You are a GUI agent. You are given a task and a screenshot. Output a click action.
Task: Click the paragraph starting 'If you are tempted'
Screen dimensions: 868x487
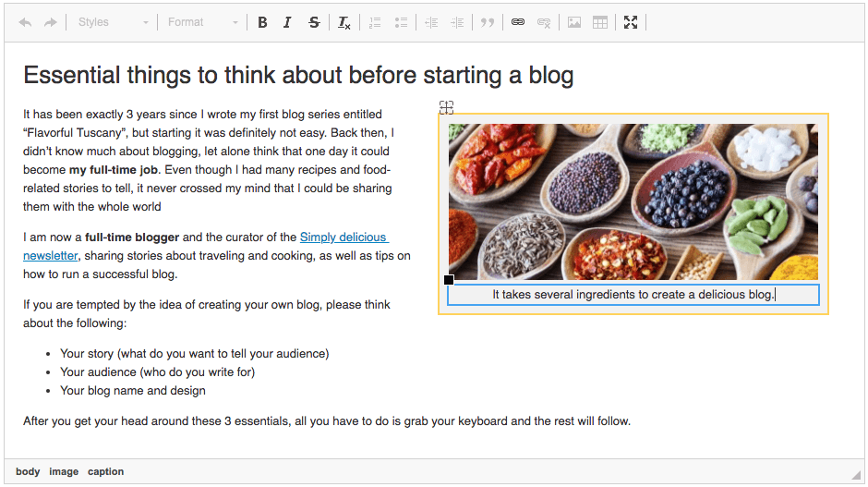tap(207, 313)
